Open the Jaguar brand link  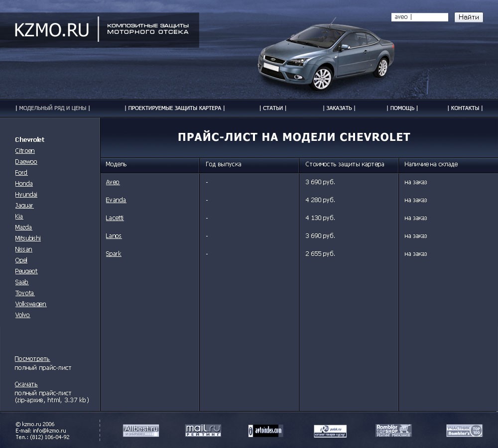[x=24, y=206]
